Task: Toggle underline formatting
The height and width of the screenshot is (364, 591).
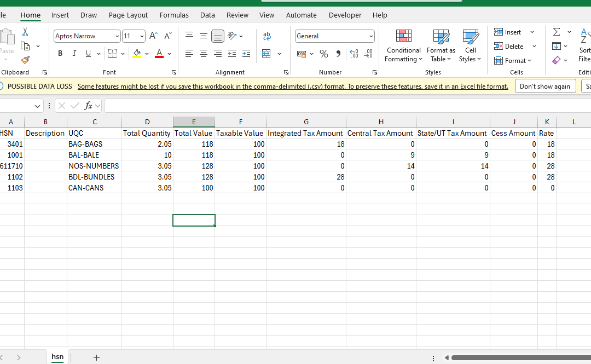Action: (x=88, y=53)
